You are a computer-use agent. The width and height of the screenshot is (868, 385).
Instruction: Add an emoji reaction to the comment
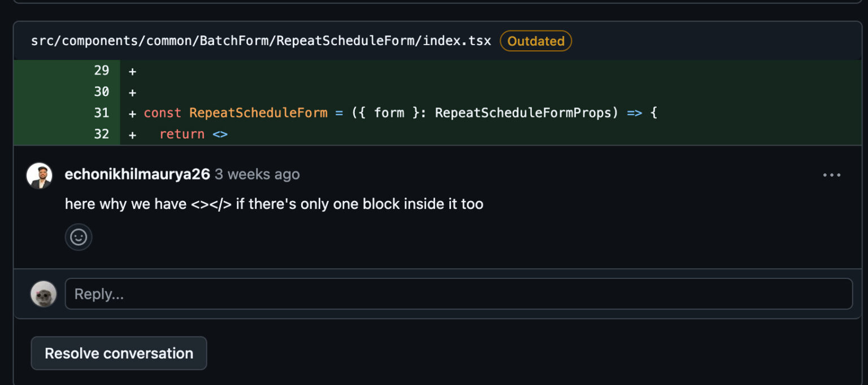[79, 237]
